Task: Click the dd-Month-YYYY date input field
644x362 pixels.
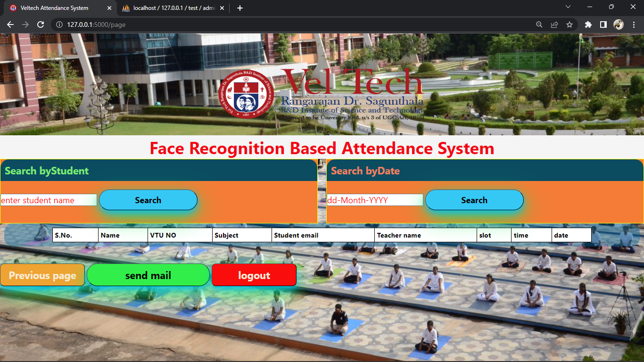Action: (375, 200)
